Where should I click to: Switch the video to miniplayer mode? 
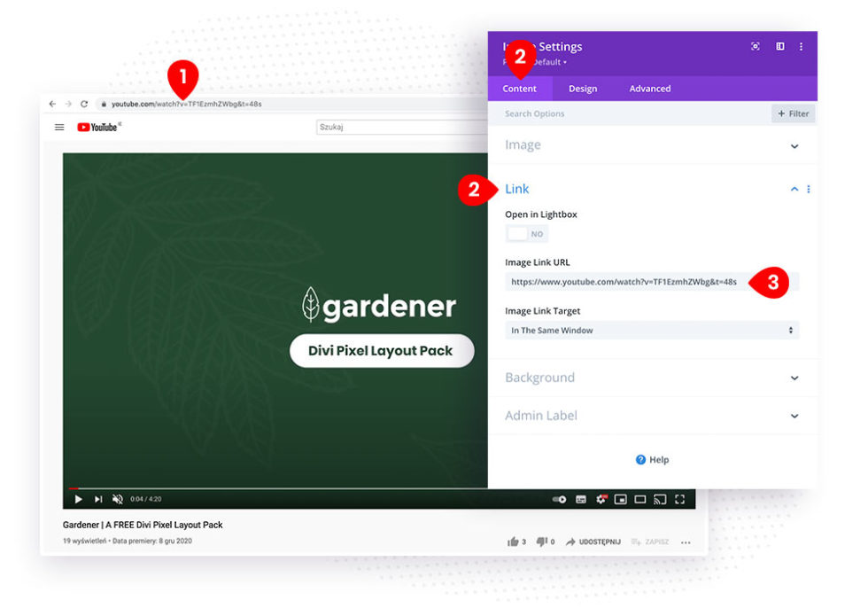[621, 499]
